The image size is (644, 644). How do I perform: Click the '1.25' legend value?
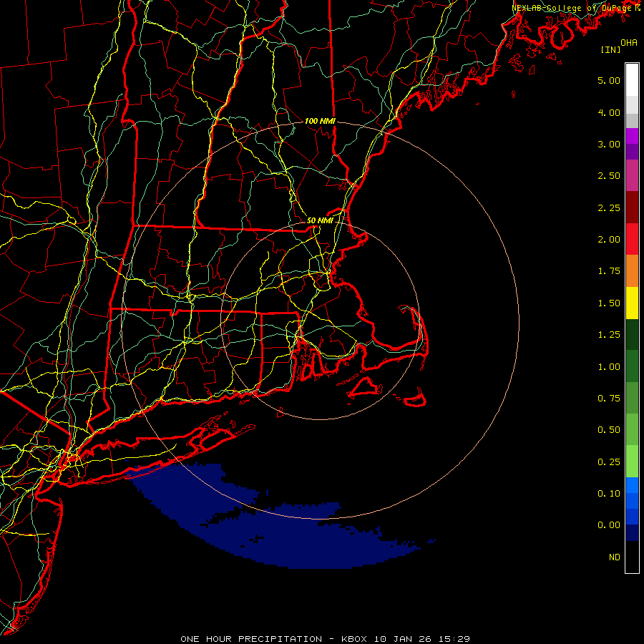pyautogui.click(x=609, y=335)
